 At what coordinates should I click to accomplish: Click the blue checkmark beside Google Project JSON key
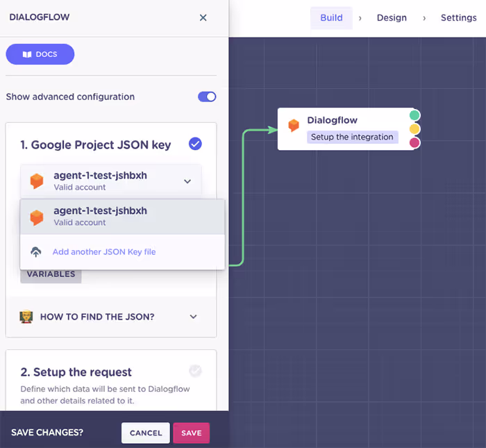pos(195,144)
